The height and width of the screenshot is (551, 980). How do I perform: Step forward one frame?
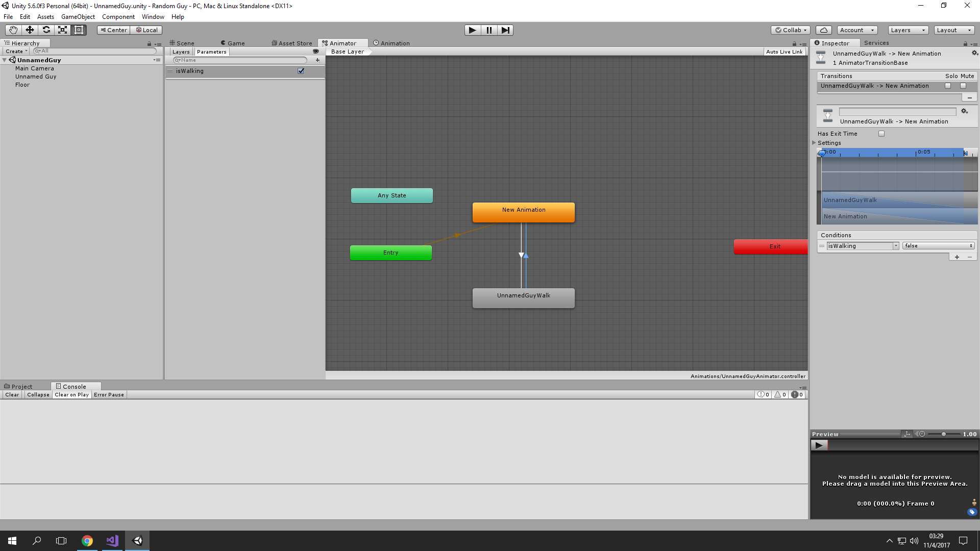coord(505,30)
